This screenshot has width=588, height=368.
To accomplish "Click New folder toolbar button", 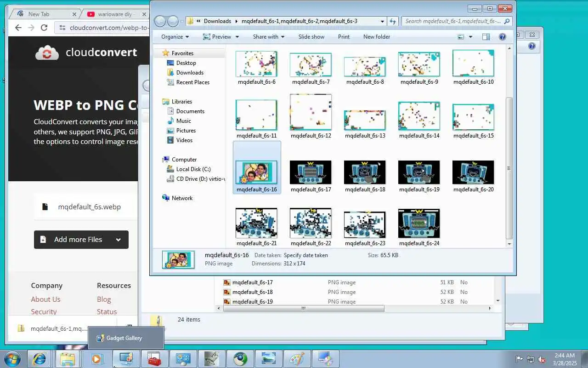I will [377, 37].
